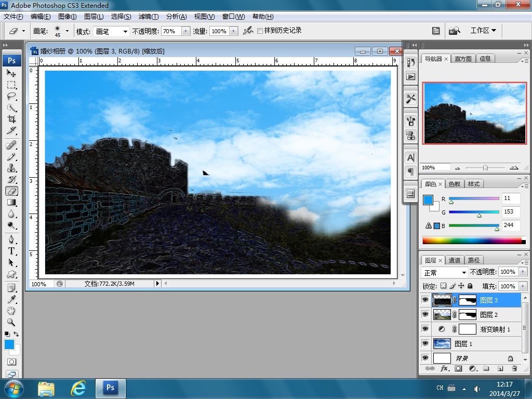Select the Slice tool
The width and height of the screenshot is (532, 399).
11,130
